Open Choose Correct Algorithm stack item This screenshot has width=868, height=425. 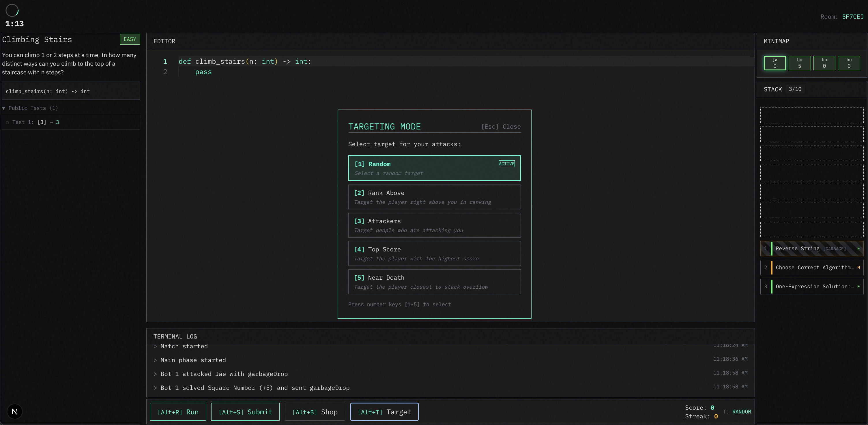[811, 267]
